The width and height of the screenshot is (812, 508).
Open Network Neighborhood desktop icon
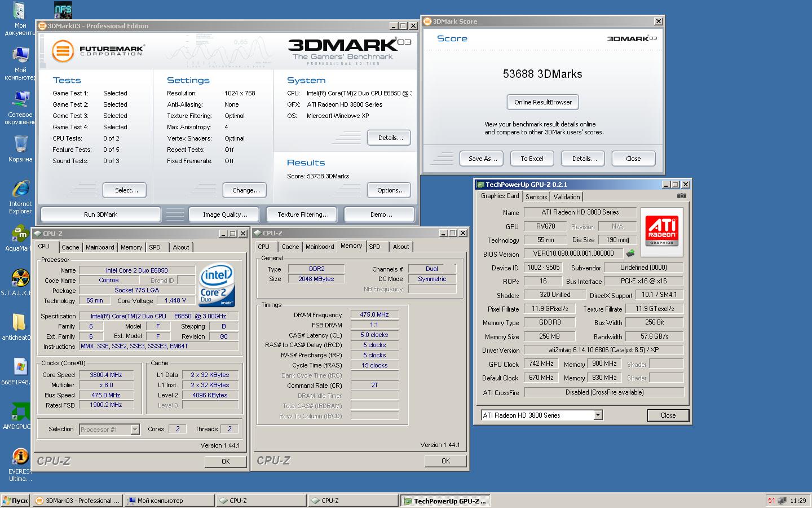click(20, 107)
